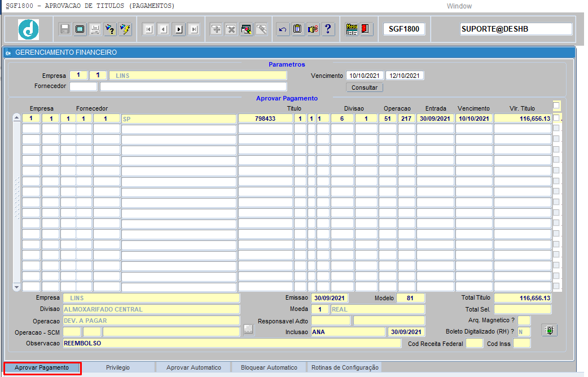Click the Cod Inss field
Viewport: 588px width, 377px height.
point(521,343)
